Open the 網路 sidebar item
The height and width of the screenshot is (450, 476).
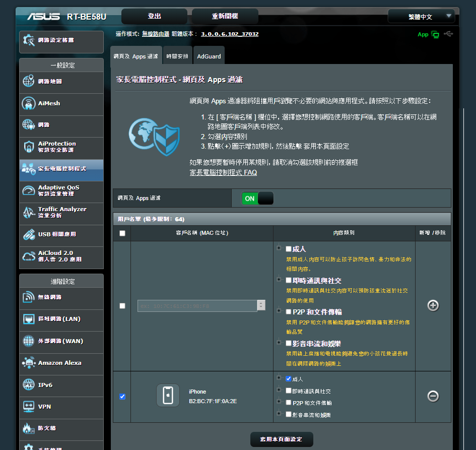point(61,125)
